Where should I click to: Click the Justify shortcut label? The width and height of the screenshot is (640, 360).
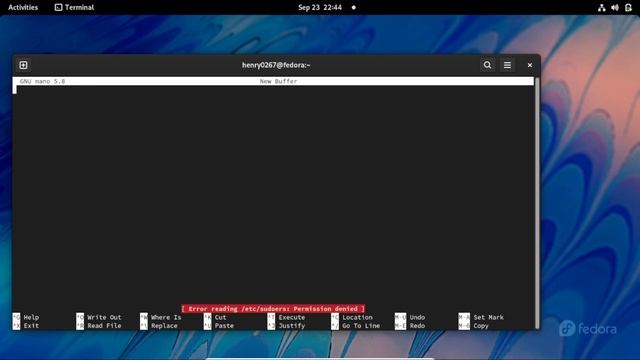(x=292, y=326)
